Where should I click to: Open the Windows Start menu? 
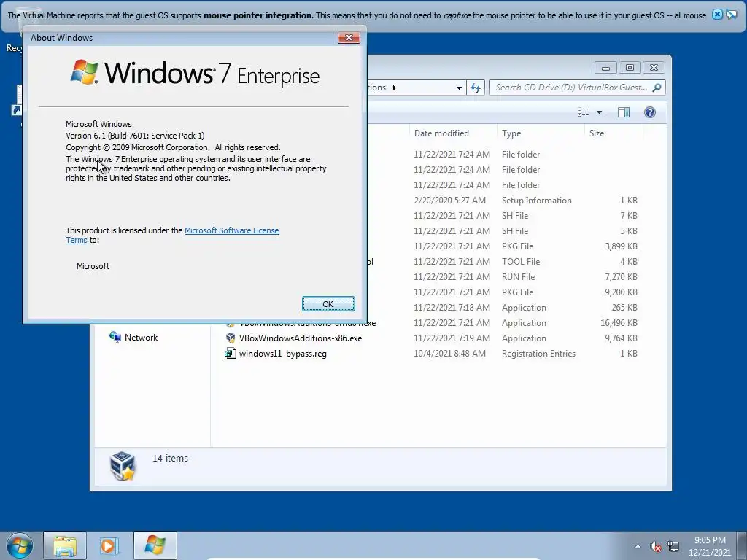tap(20, 546)
